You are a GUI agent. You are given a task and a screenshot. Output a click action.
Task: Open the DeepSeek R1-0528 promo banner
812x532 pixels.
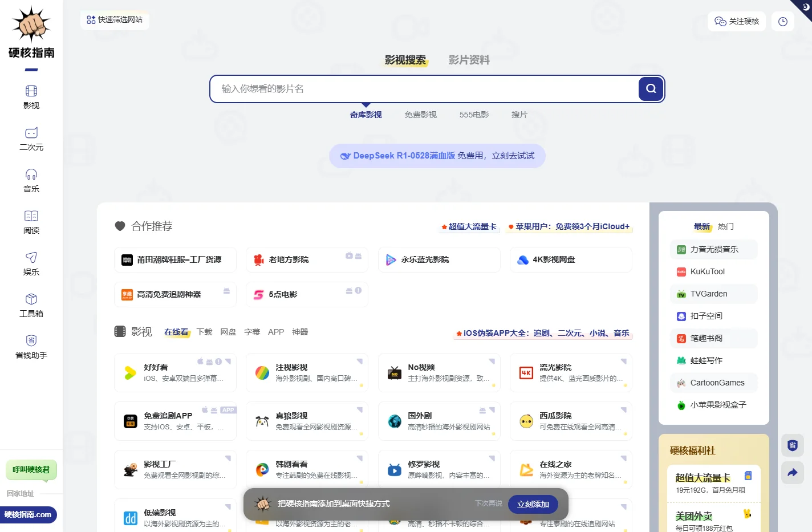437,156
